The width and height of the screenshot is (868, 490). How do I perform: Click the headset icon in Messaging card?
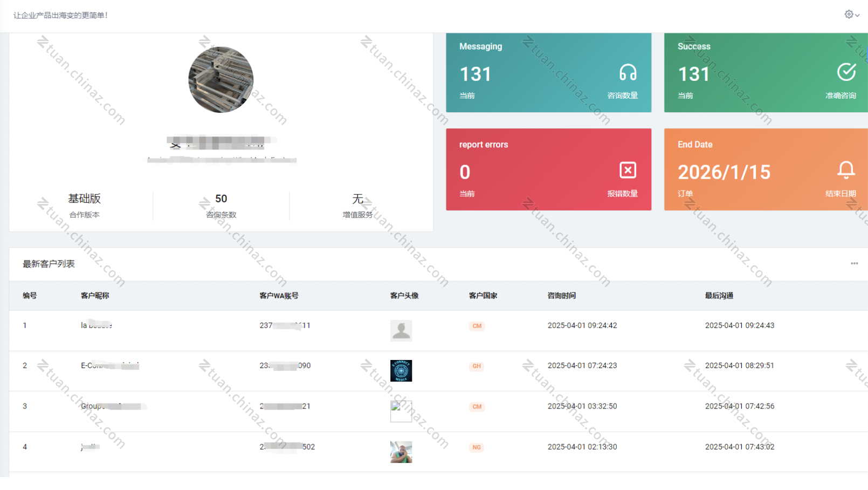[628, 72]
